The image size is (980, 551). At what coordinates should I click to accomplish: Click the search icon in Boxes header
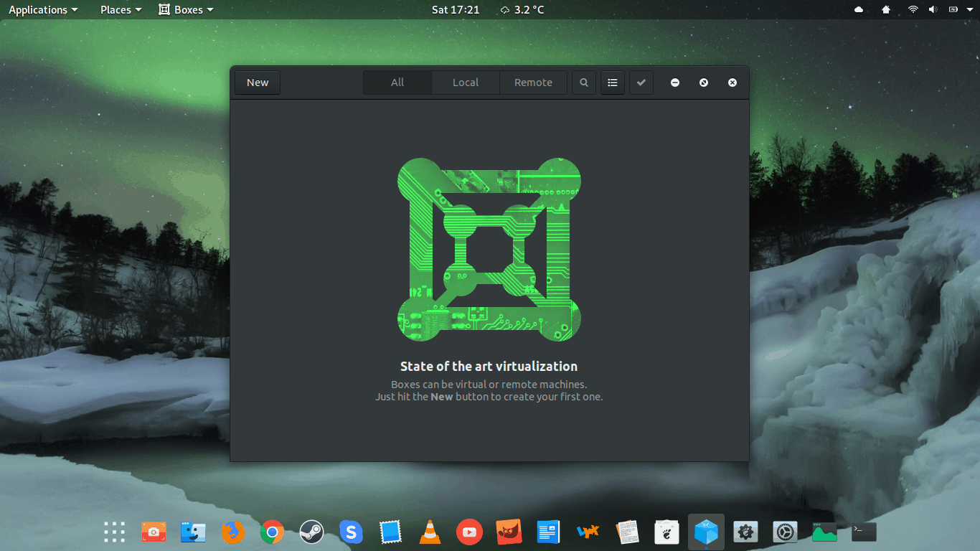click(x=584, y=83)
